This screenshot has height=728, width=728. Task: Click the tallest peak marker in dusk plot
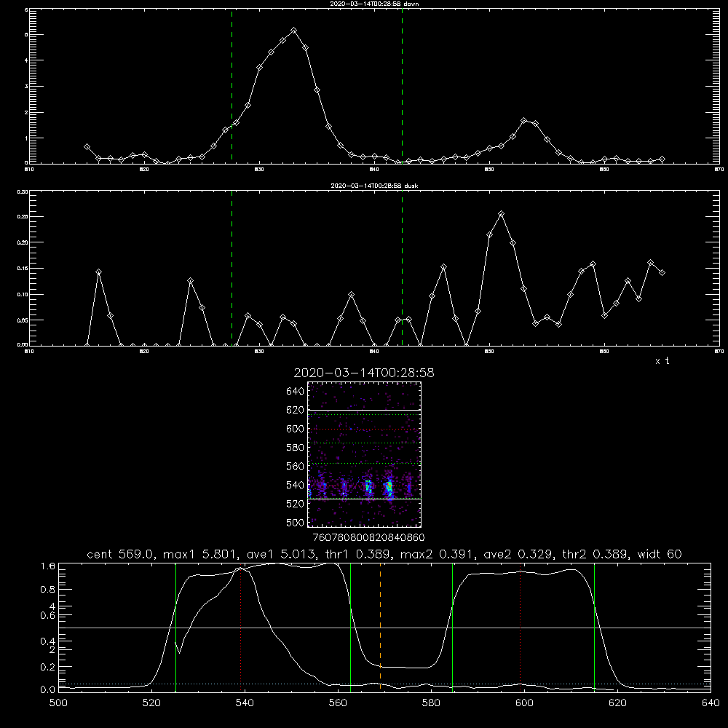pos(501,214)
